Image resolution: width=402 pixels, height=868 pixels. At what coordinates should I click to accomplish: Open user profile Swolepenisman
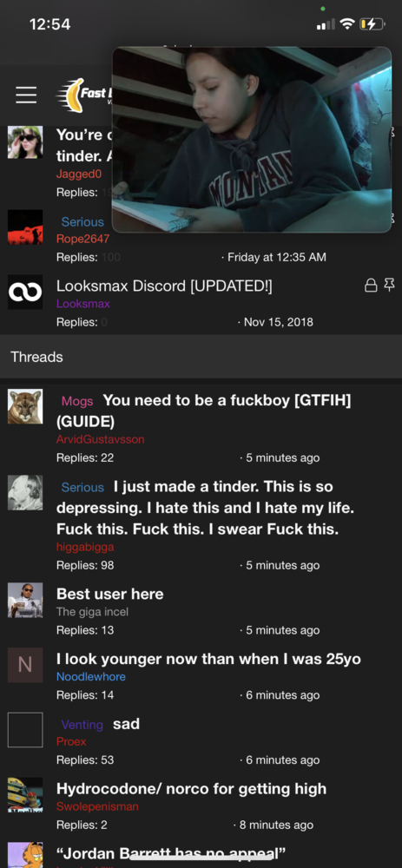coord(97,806)
